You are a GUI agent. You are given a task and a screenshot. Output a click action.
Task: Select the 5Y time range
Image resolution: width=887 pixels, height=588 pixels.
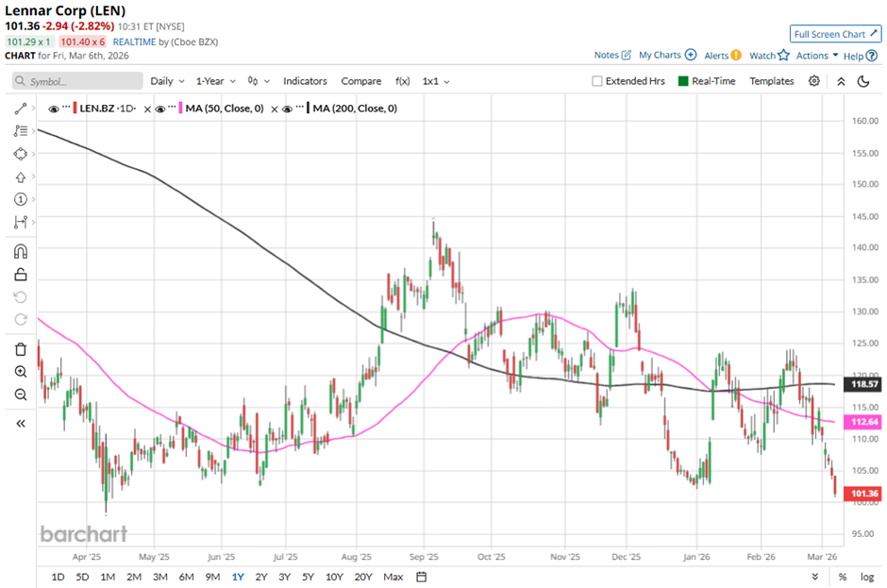(x=308, y=577)
